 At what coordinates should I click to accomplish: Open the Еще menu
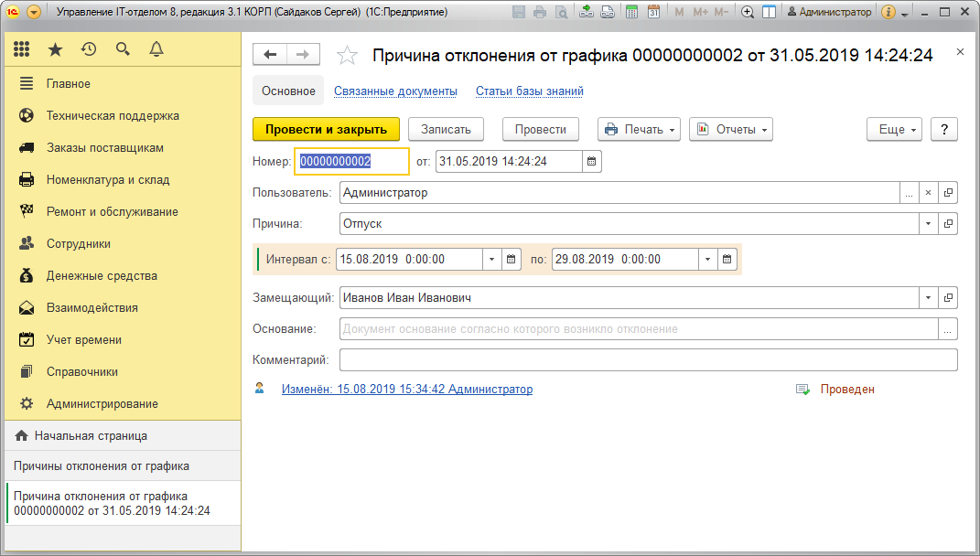894,129
